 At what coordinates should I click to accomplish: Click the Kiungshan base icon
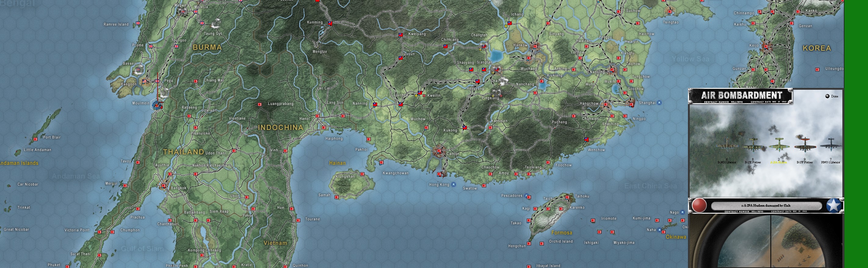362,174
